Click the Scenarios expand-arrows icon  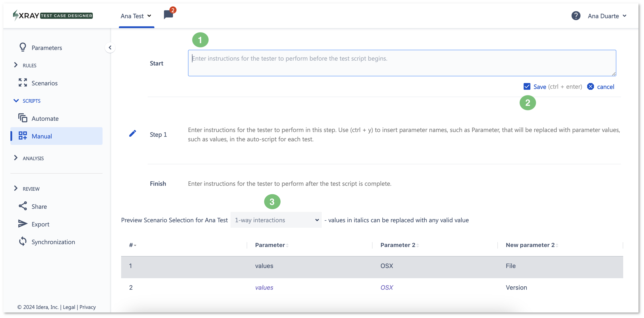(23, 83)
